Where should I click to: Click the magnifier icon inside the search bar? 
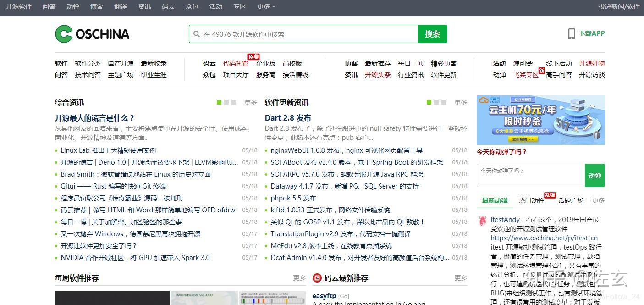[196, 33]
